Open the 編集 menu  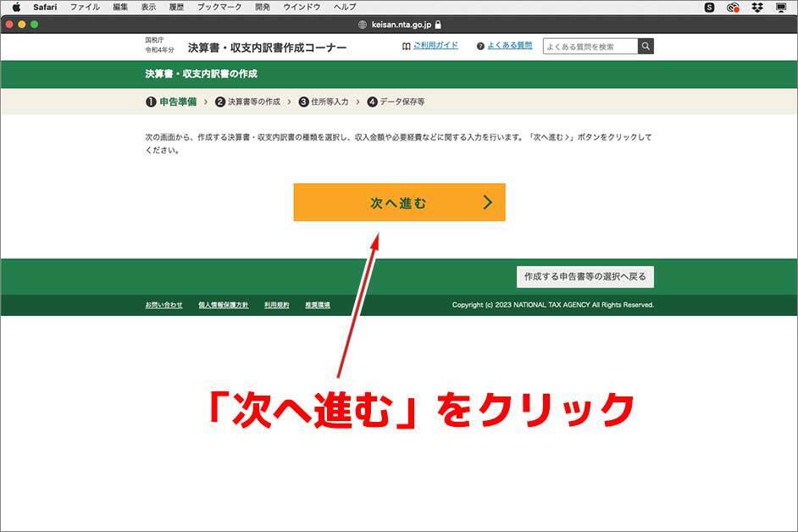pyautogui.click(x=120, y=7)
